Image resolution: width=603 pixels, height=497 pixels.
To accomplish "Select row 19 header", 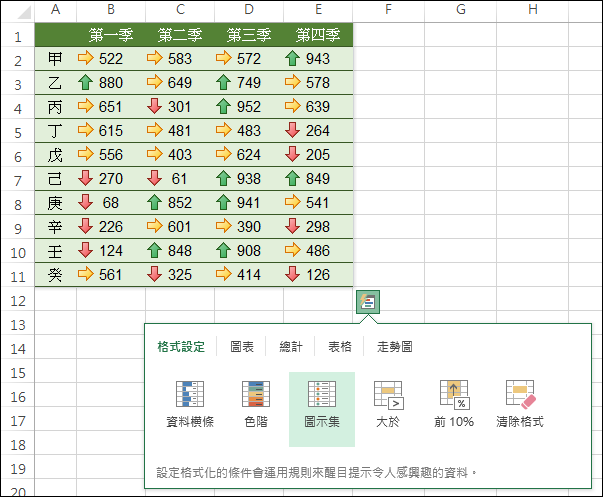I will click(x=18, y=468).
